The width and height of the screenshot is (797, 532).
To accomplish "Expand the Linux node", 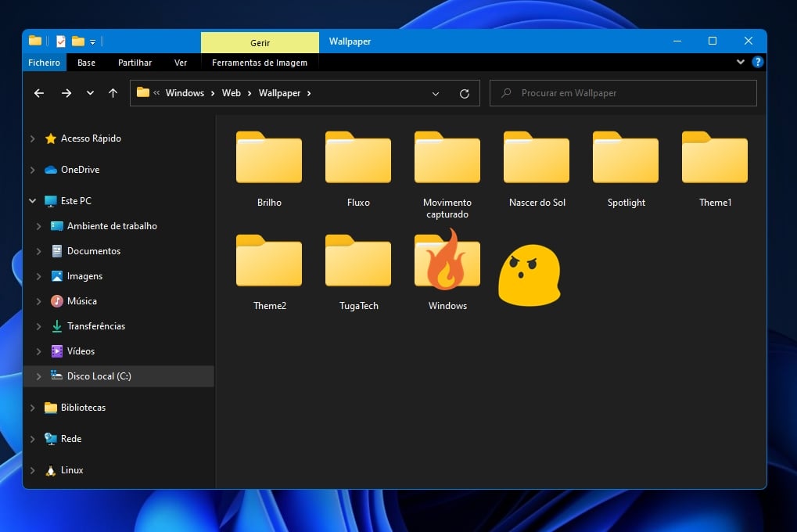I will [x=33, y=470].
